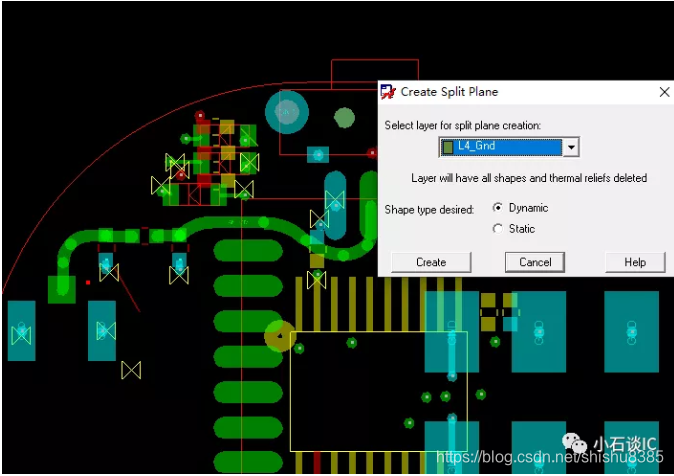This screenshot has height=476, width=674.
Task: Click the yellow circle at the yellow rectangle corner
Action: point(278,336)
